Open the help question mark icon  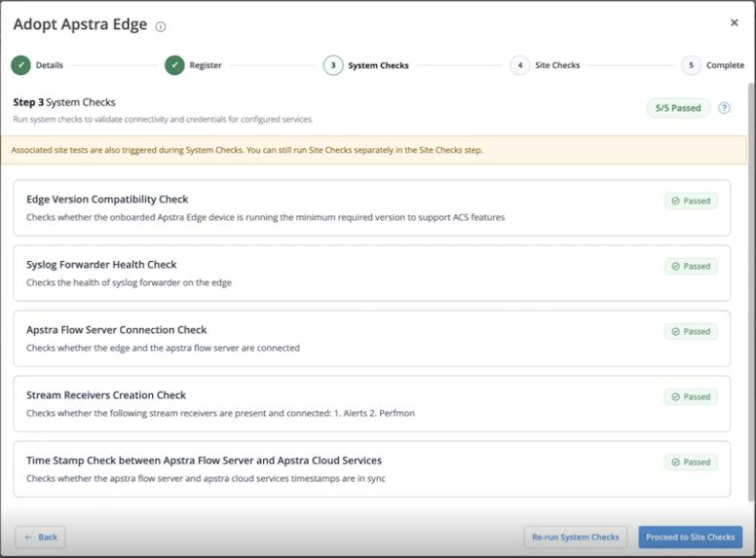(x=724, y=108)
